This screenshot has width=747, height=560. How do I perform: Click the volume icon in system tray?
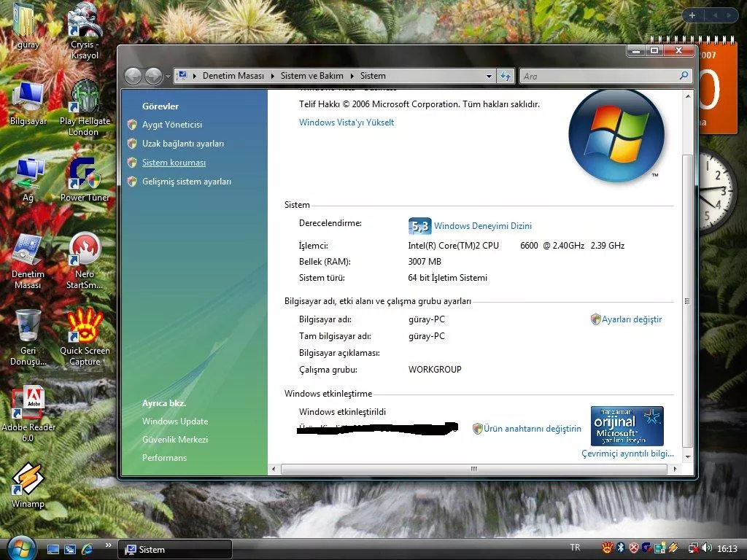pyautogui.click(x=707, y=548)
